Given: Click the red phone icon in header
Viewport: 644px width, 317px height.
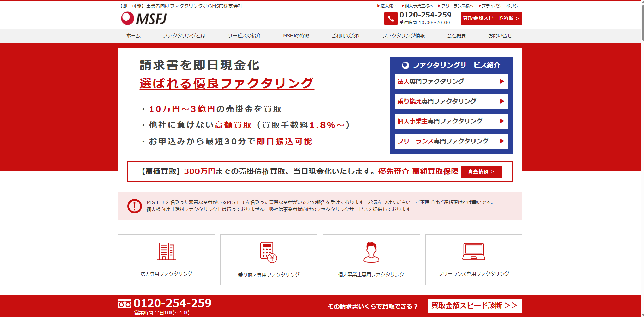Looking at the screenshot, I should pos(391,19).
